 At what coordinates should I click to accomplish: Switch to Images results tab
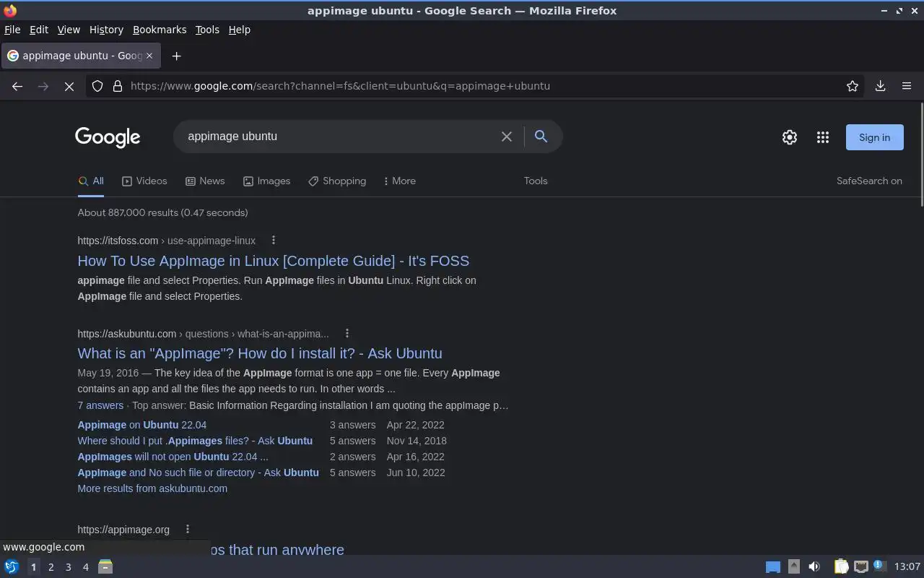(266, 181)
